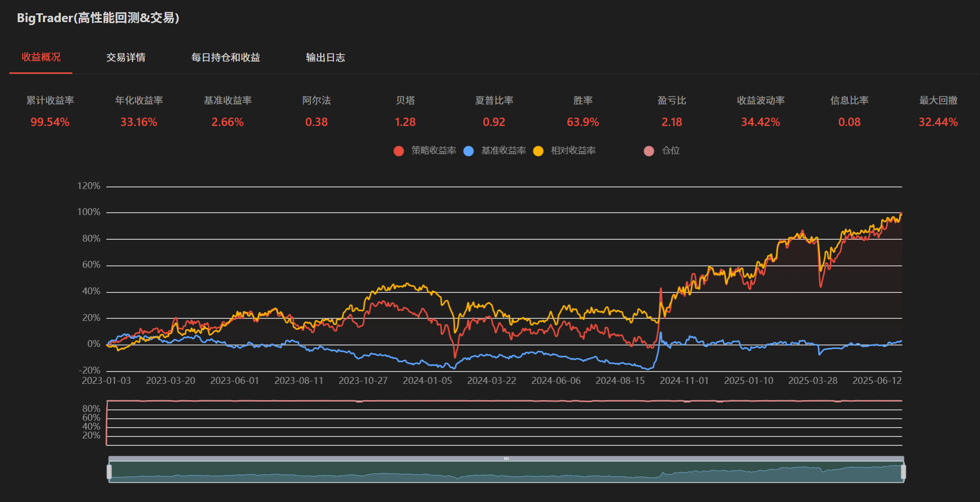Switch to the 收益概况 tab

point(41,57)
